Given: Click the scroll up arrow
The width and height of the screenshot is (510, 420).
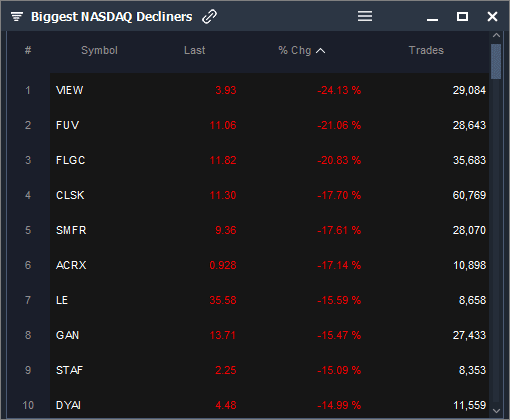Looking at the screenshot, I should [x=496, y=35].
